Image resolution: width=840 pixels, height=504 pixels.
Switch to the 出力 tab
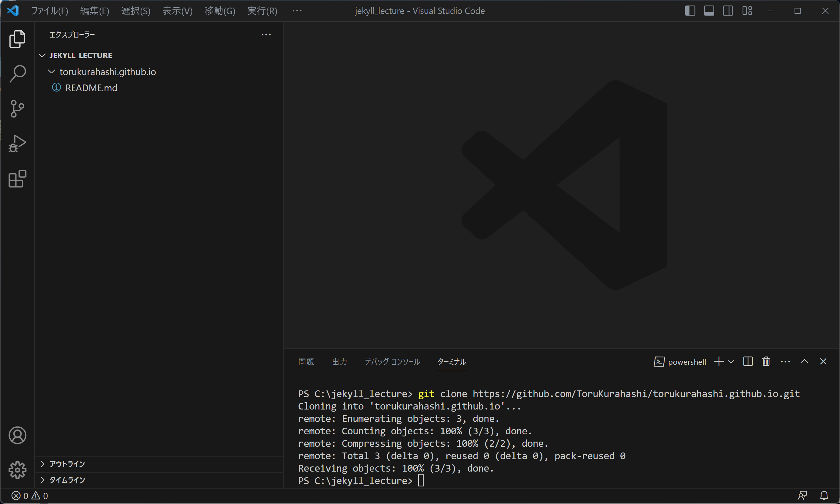coord(339,362)
